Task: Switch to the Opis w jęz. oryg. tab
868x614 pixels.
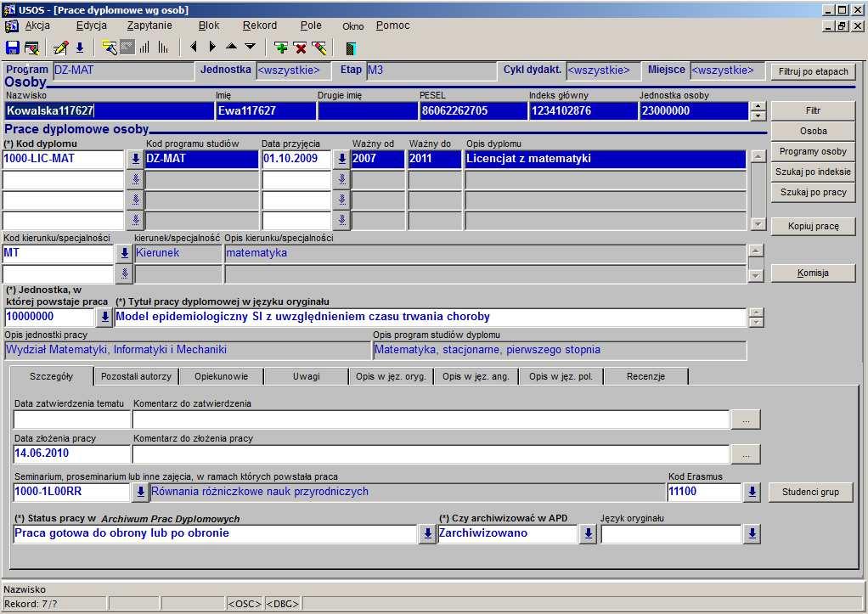Action: point(391,376)
